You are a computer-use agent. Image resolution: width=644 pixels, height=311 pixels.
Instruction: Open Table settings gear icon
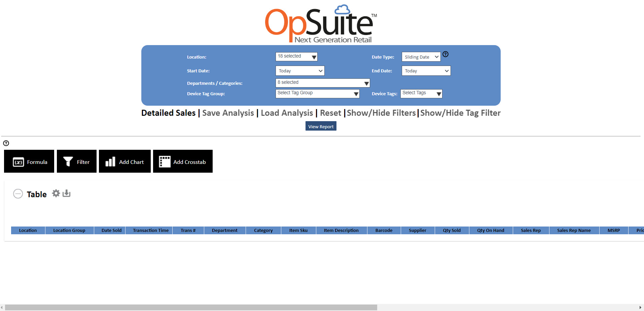56,193
